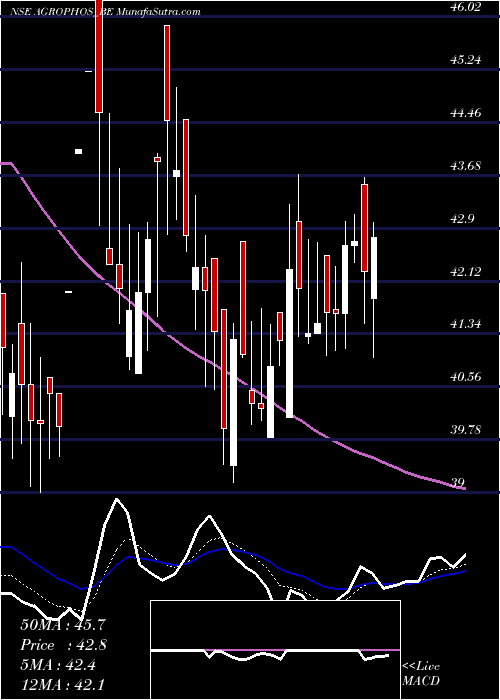Click the 42.9 price axis label
The image size is (500, 700).
463,219
